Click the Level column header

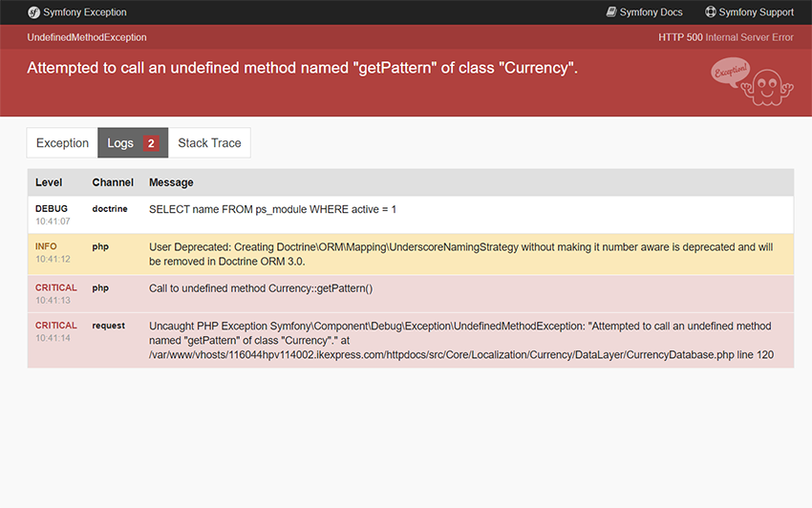tap(49, 182)
